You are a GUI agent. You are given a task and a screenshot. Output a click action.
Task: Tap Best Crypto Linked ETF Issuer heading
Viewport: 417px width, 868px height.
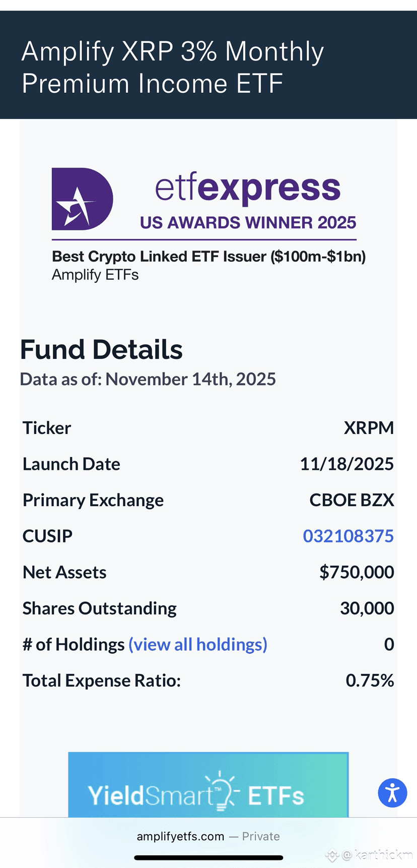point(208,257)
